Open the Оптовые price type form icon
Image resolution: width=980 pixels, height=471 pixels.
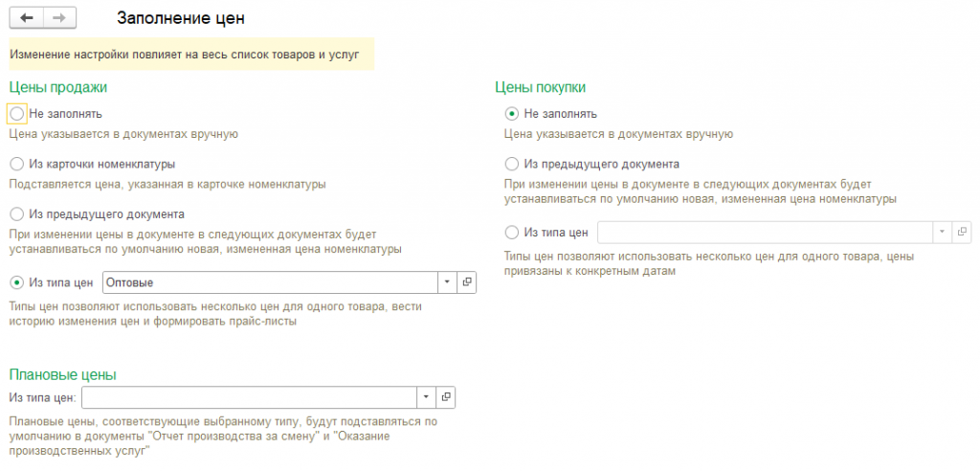click(467, 282)
